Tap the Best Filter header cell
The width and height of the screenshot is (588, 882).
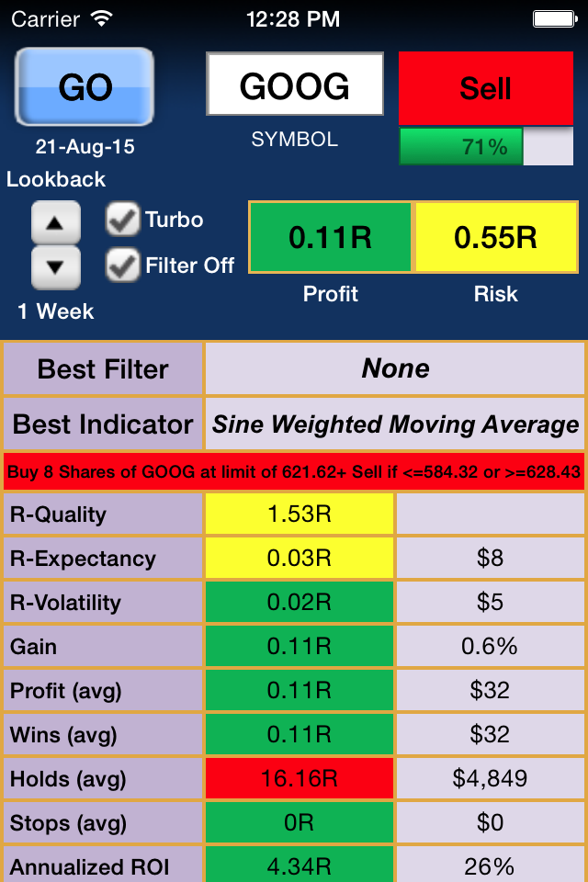pos(103,369)
